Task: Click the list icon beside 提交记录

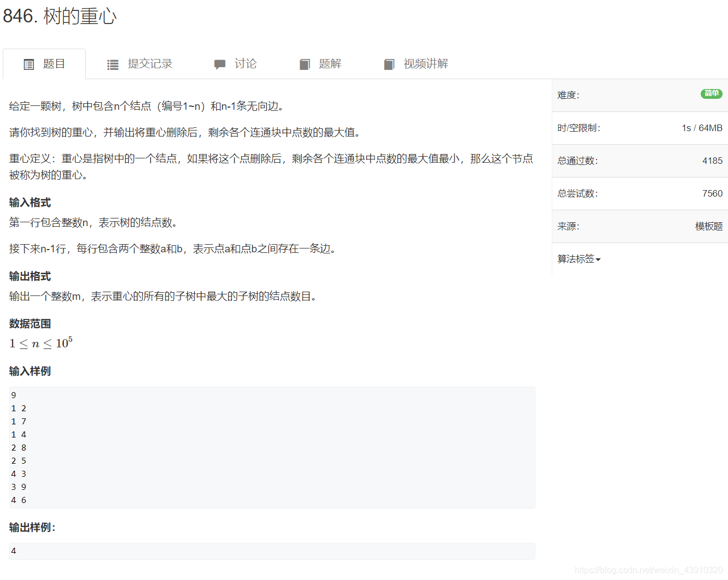Action: point(112,64)
